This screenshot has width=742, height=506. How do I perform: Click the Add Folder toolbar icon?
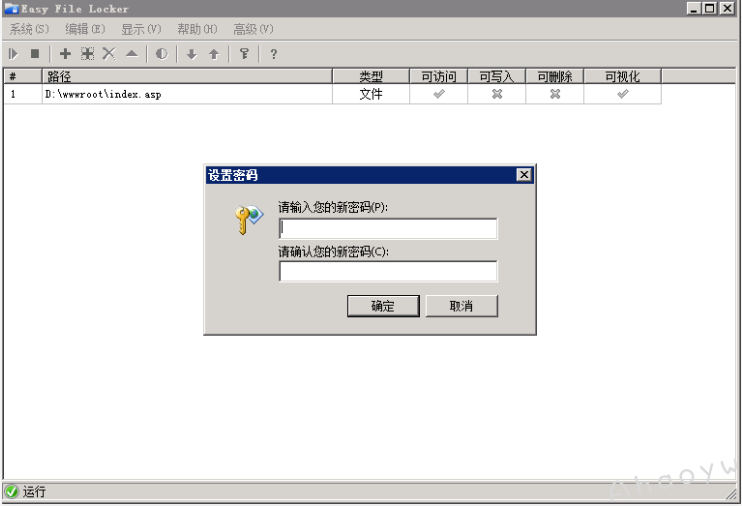[x=87, y=54]
